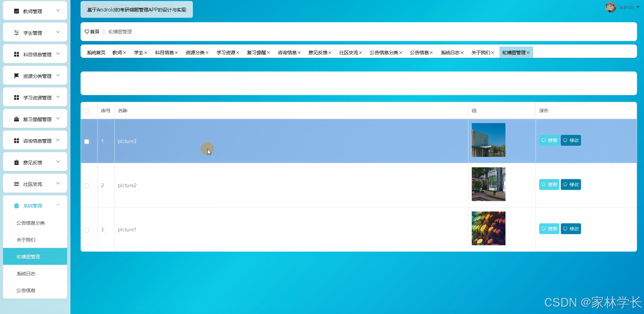Screen dimensions: 644x314
Task: Click the 查看 button on picture3 row
Action: coord(549,140)
